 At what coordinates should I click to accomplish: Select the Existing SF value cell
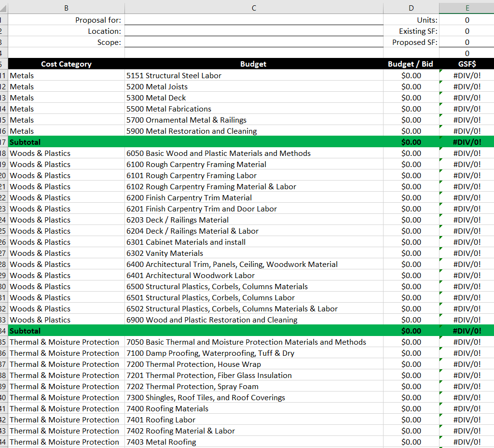click(x=467, y=31)
